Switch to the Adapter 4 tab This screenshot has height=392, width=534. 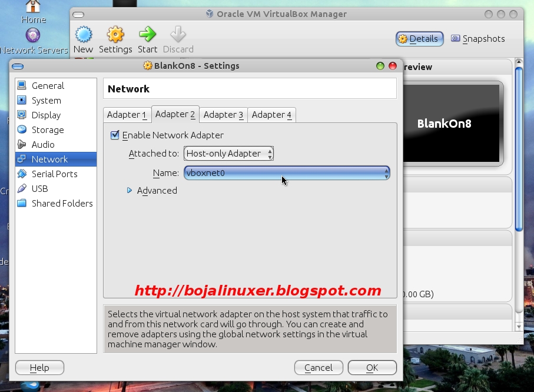click(x=271, y=114)
